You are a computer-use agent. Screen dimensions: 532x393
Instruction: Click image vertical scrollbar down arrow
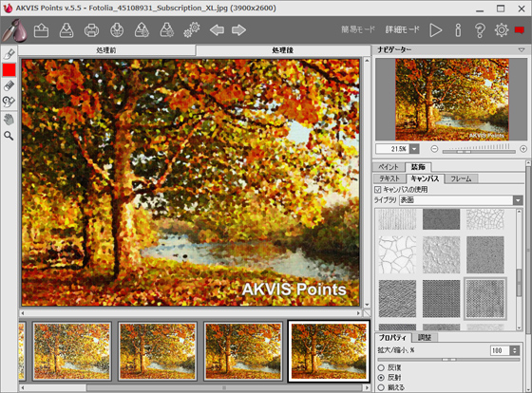pos(367,304)
